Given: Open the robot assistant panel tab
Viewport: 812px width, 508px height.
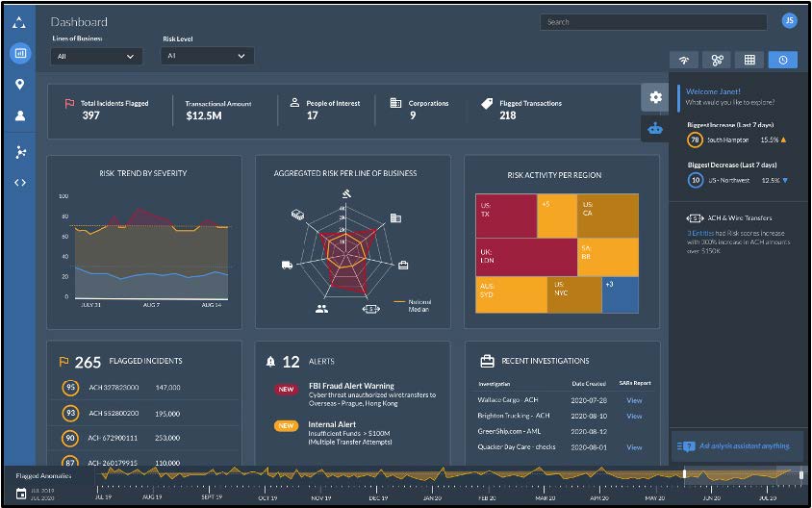Looking at the screenshot, I should (x=655, y=128).
